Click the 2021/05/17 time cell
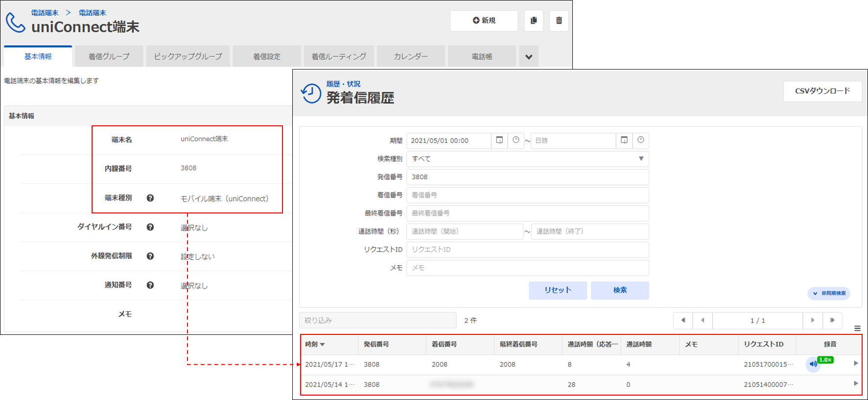868x400 pixels. click(x=329, y=364)
